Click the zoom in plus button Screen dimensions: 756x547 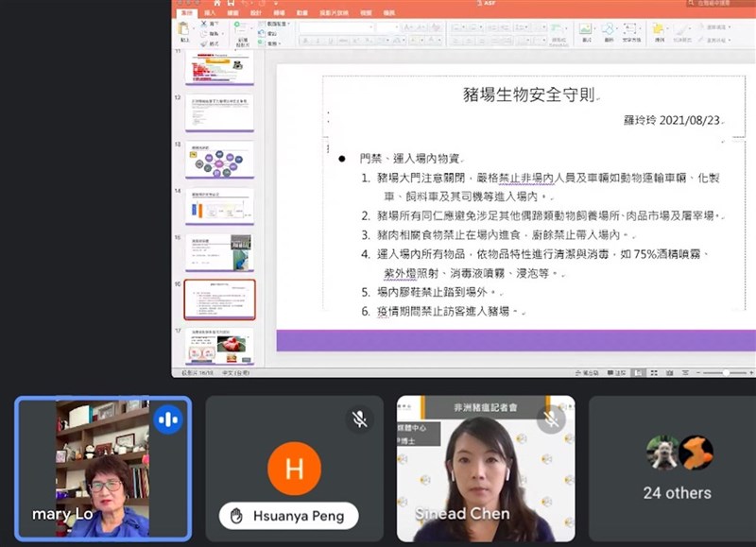tap(751, 372)
